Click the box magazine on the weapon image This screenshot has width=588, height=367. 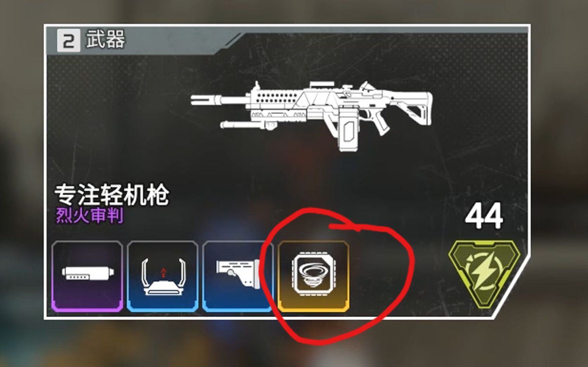349,130
